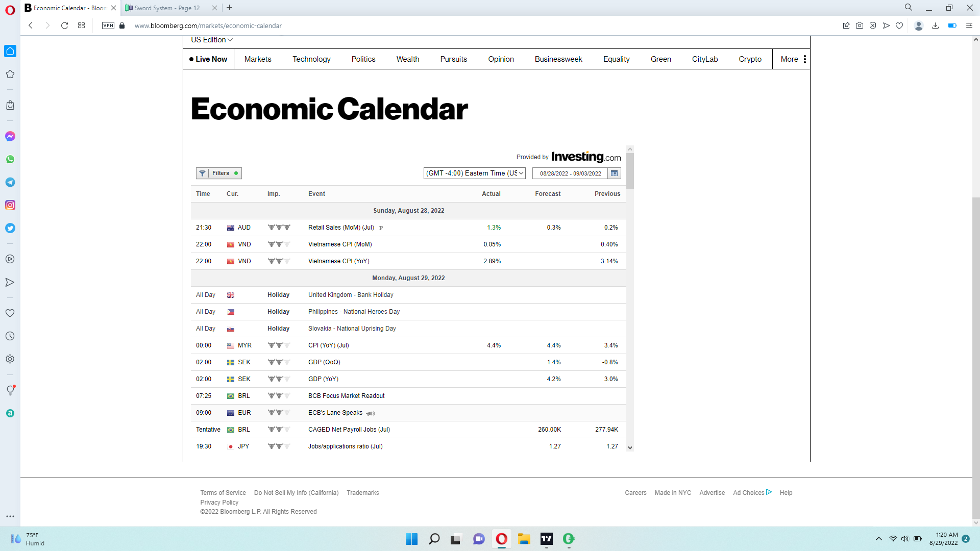Click the date range input field
980x551 pixels.
point(570,173)
